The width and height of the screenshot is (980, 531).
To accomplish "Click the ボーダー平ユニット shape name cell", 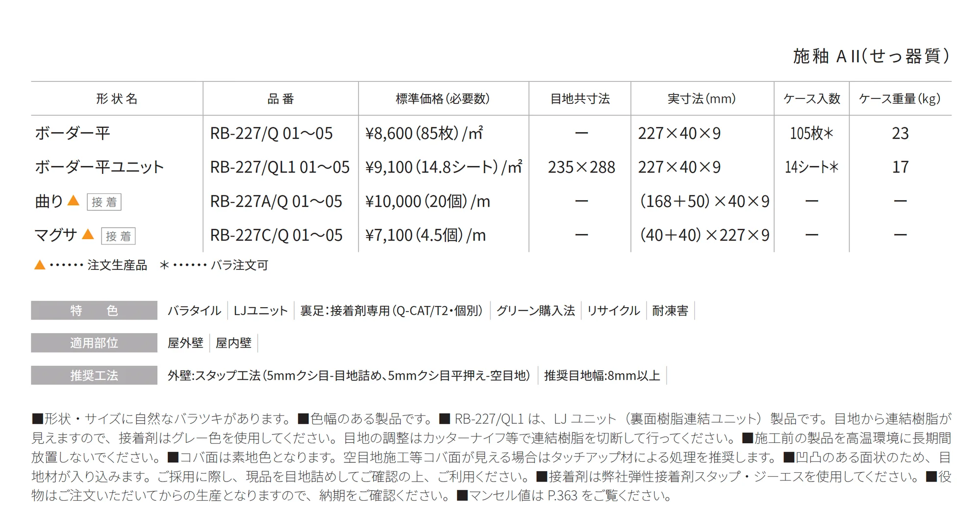I will 100,167.
